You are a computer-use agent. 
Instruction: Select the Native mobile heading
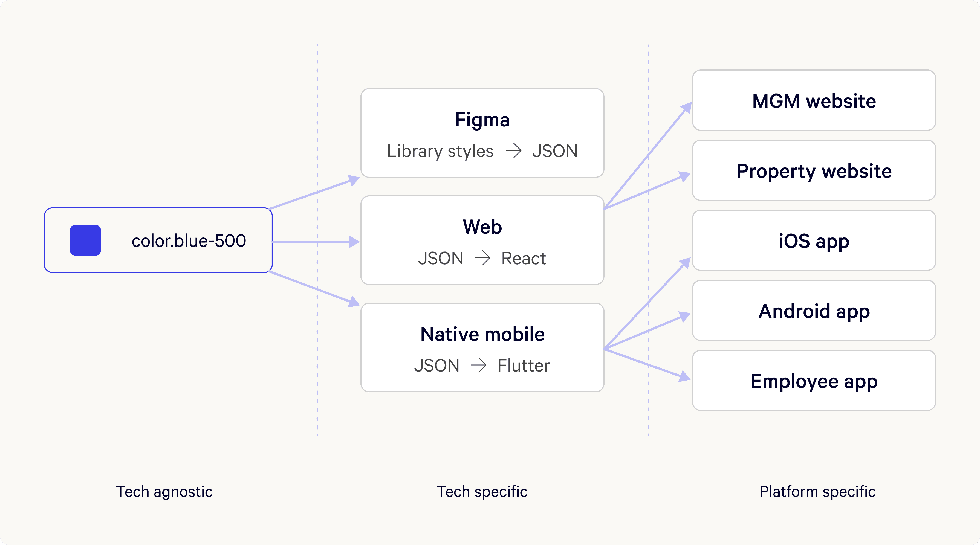click(x=482, y=334)
